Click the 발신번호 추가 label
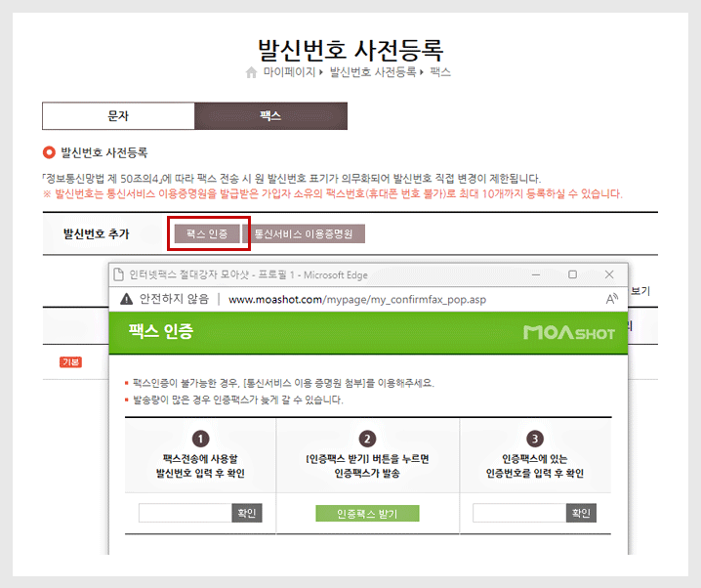The height and width of the screenshot is (588, 701). [x=96, y=233]
